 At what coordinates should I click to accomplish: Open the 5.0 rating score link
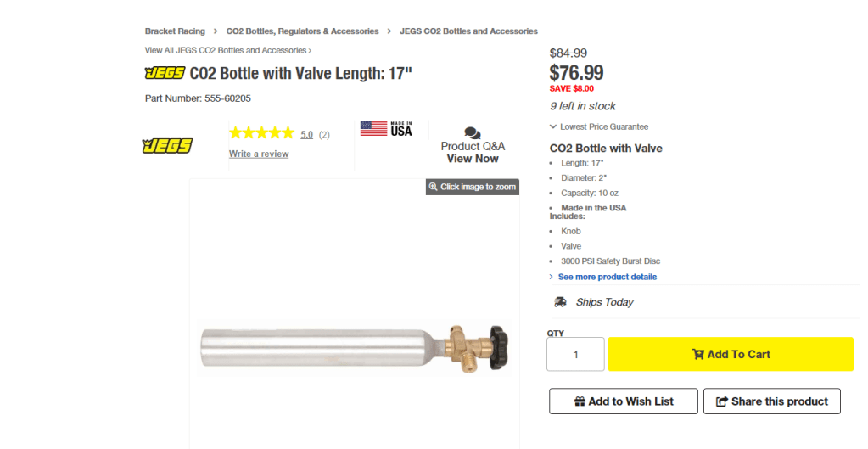306,134
